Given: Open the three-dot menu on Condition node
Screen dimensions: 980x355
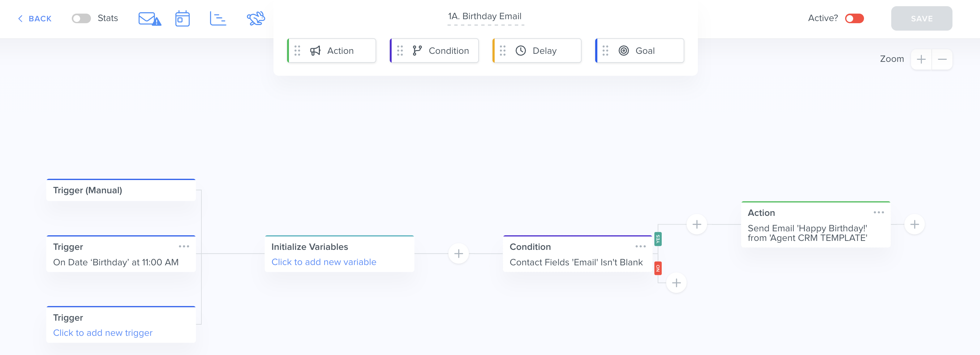Looking at the screenshot, I should (x=640, y=246).
